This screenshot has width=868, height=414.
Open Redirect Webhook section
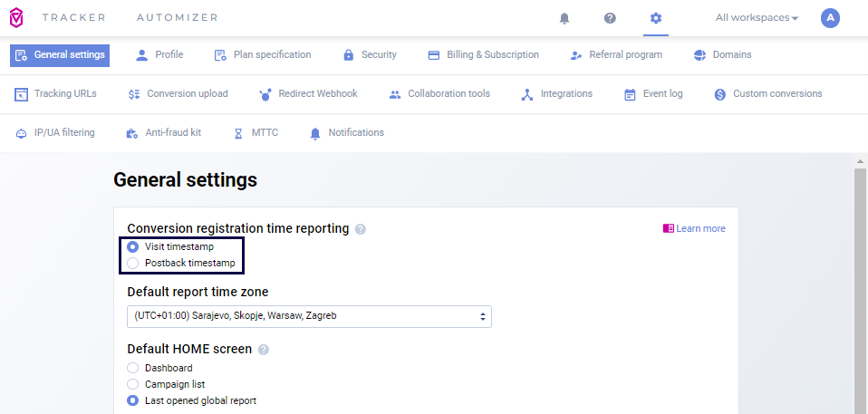[308, 94]
